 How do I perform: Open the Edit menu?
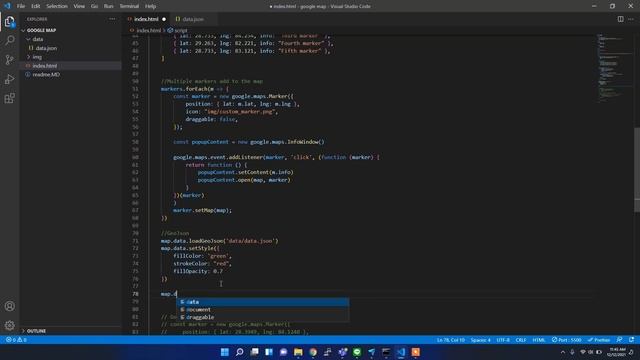36,6
